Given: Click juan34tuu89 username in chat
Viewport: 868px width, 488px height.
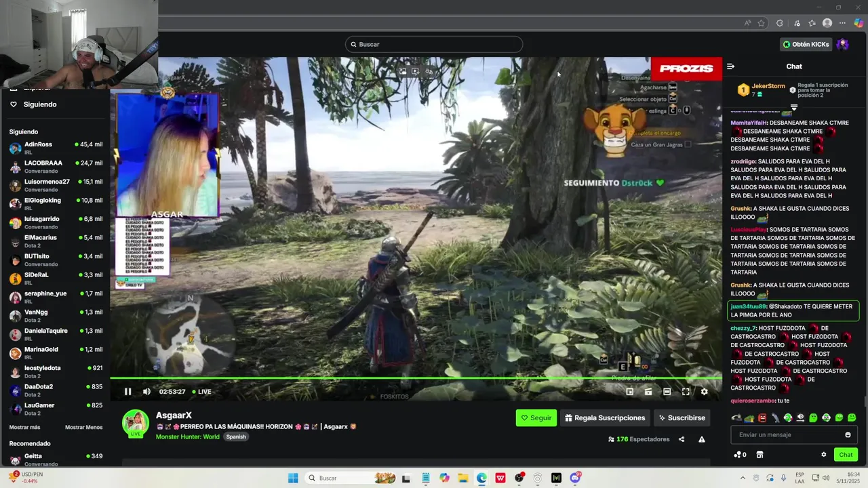Looking at the screenshot, I should click(x=748, y=306).
